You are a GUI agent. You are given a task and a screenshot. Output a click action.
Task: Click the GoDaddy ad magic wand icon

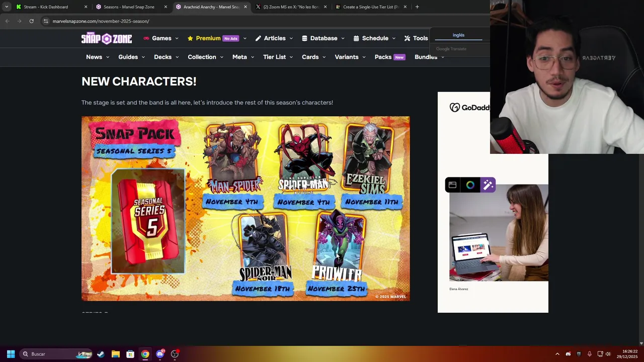tap(488, 185)
